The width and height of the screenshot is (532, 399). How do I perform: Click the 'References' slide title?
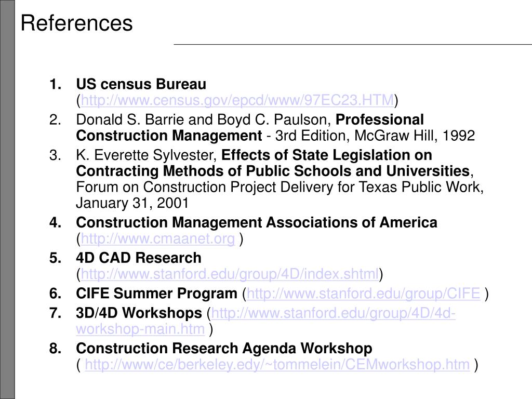point(77,23)
